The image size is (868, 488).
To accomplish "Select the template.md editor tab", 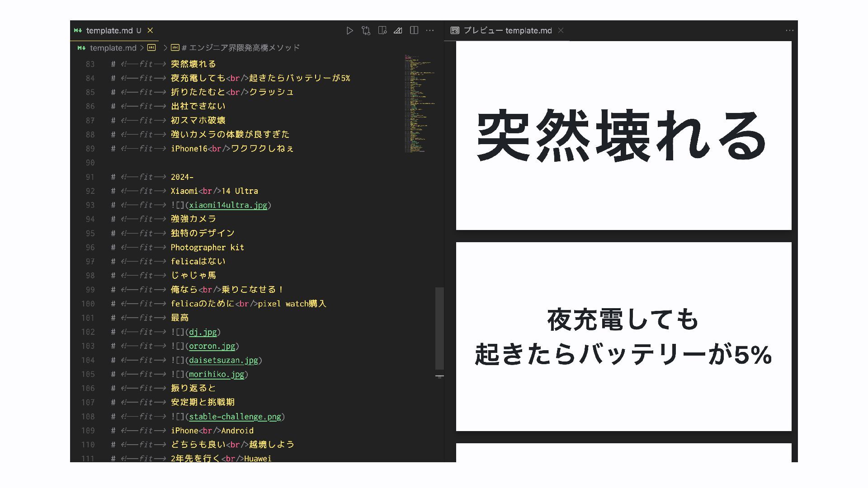I will 114,30.
